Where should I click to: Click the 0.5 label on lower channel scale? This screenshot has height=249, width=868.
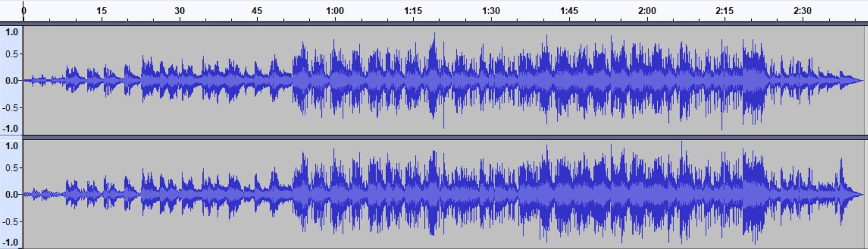tap(11, 168)
